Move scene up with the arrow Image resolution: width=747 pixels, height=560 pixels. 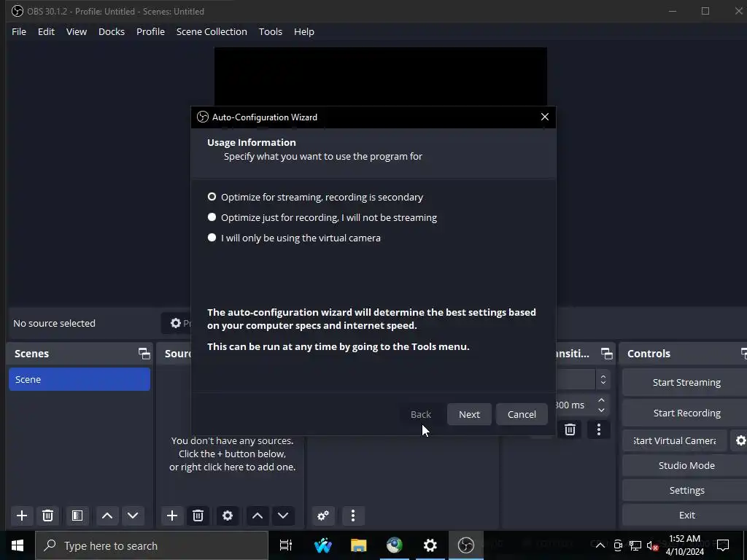[x=107, y=516]
